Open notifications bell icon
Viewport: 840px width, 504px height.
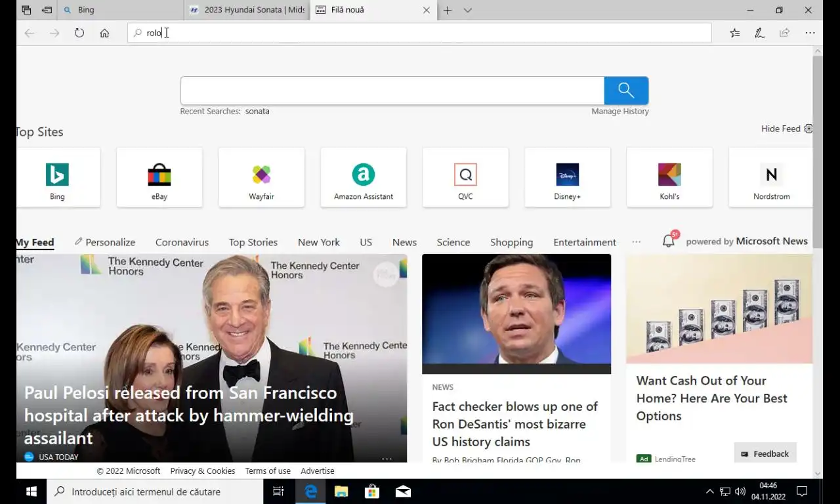pyautogui.click(x=669, y=241)
